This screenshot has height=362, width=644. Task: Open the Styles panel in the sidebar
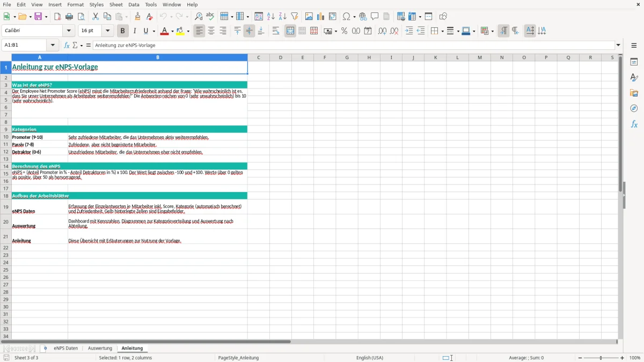(x=634, y=77)
